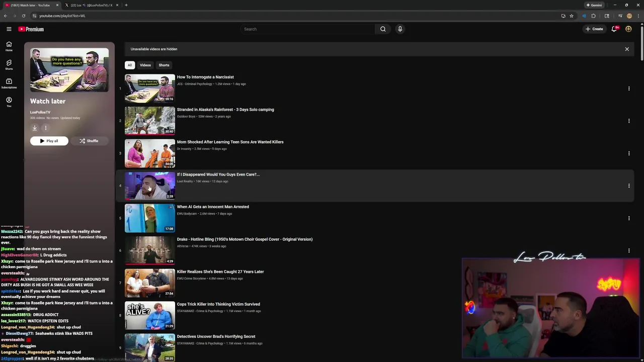Open the JCS - Criminal Psychology channel link
The width and height of the screenshot is (644, 362).
click(x=195, y=84)
